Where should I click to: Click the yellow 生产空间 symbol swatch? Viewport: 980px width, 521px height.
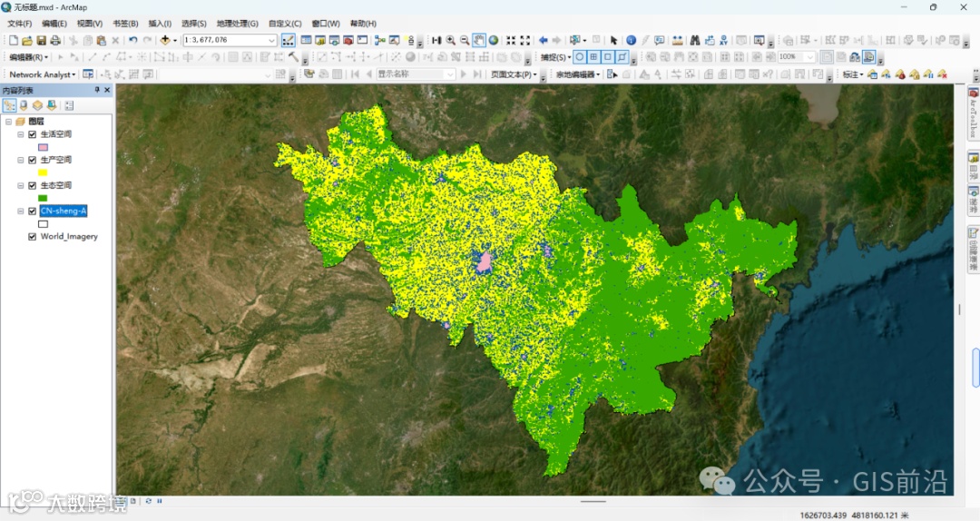44,172
